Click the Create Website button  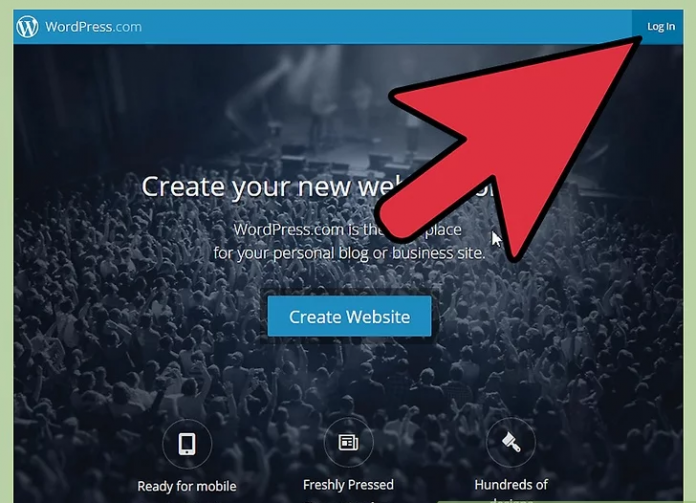pyautogui.click(x=349, y=316)
